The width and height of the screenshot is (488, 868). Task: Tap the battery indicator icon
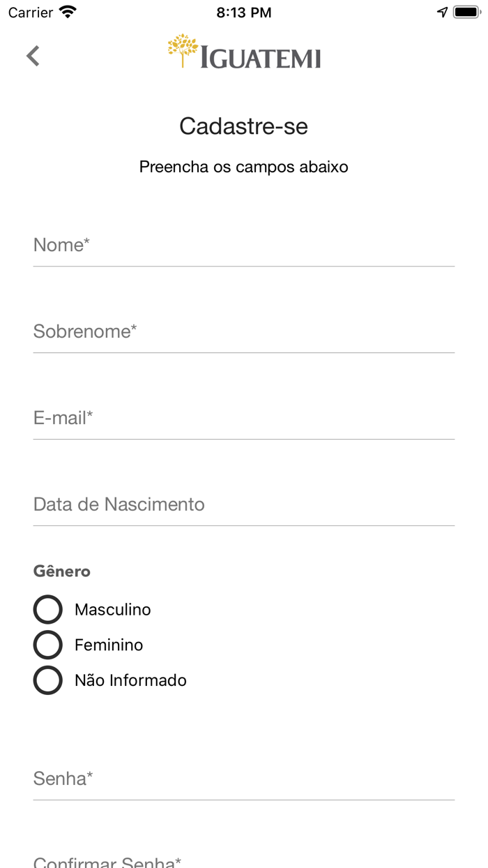click(466, 12)
